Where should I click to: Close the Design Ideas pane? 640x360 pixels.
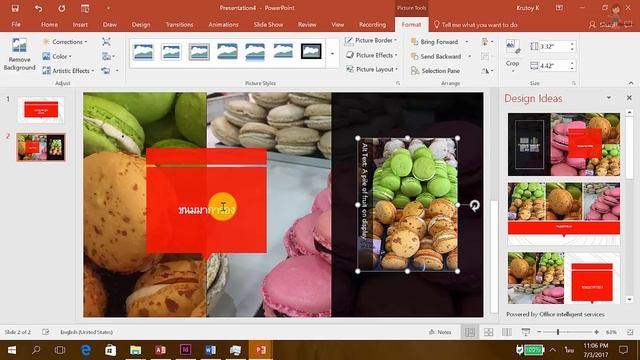tap(629, 98)
